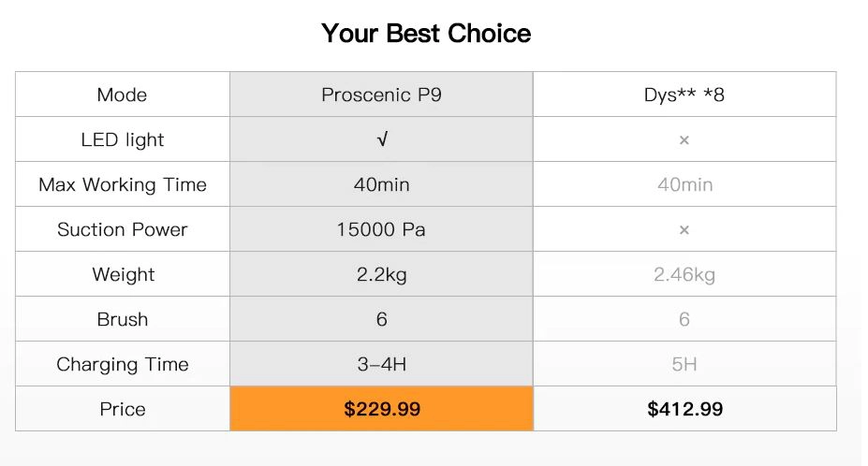This screenshot has width=868, height=466.
Task: Click the LED light row label
Action: pyautogui.click(x=123, y=140)
